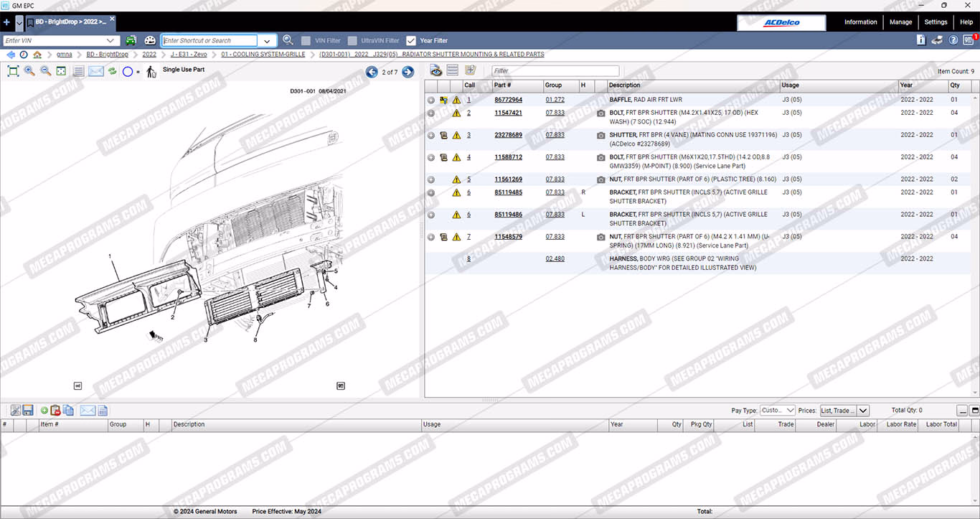
Task: Click into the parts list Filter field
Action: coord(555,71)
